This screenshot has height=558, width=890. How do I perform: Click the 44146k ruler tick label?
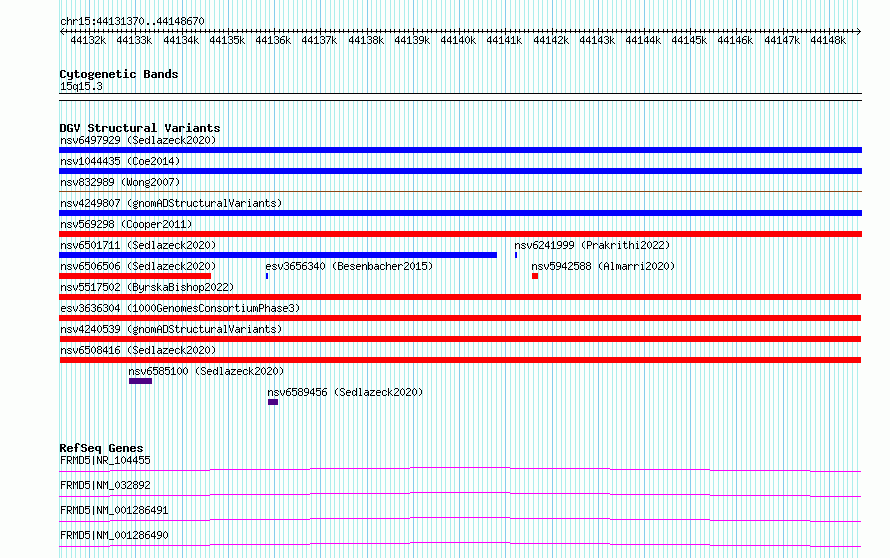tap(735, 40)
